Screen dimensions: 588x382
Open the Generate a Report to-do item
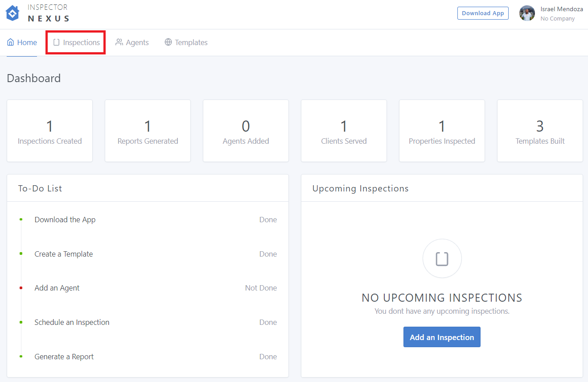[64, 357]
